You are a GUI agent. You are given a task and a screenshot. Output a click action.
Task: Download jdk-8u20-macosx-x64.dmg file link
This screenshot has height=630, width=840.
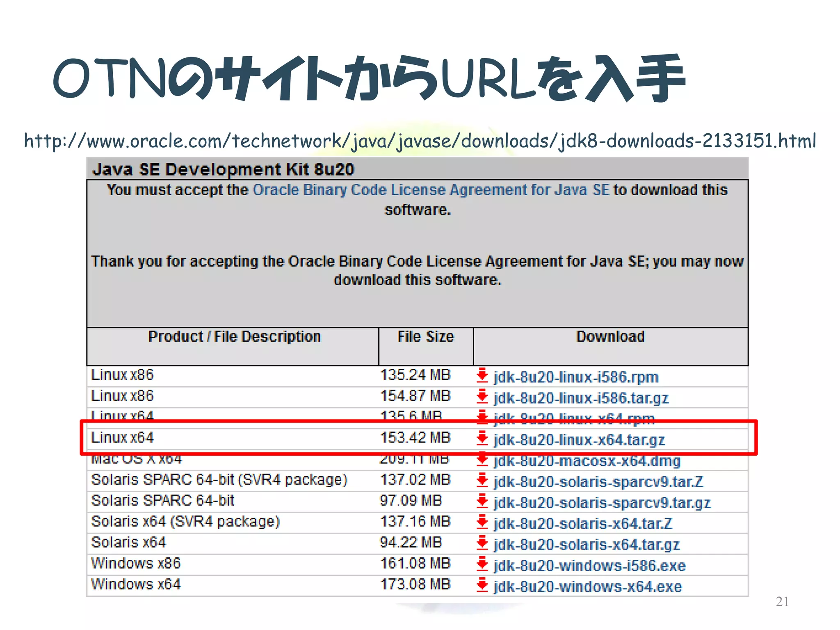(587, 461)
